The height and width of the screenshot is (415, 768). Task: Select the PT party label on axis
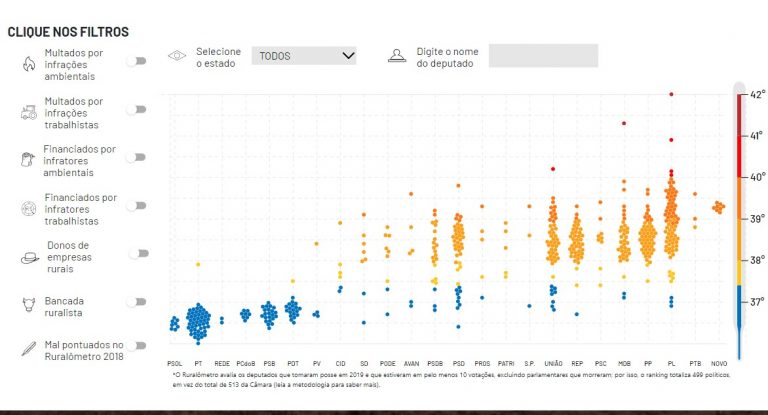[x=197, y=363]
